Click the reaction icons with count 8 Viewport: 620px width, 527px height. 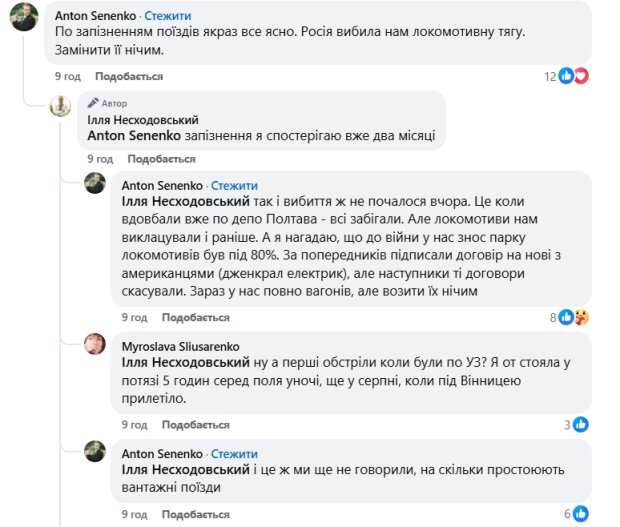574,317
